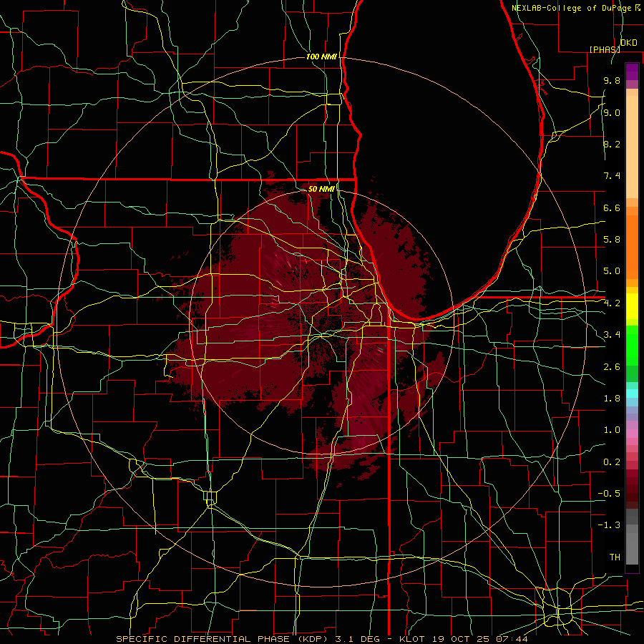
Task: Click the 9.0 value on the color scale
Action: click(612, 112)
